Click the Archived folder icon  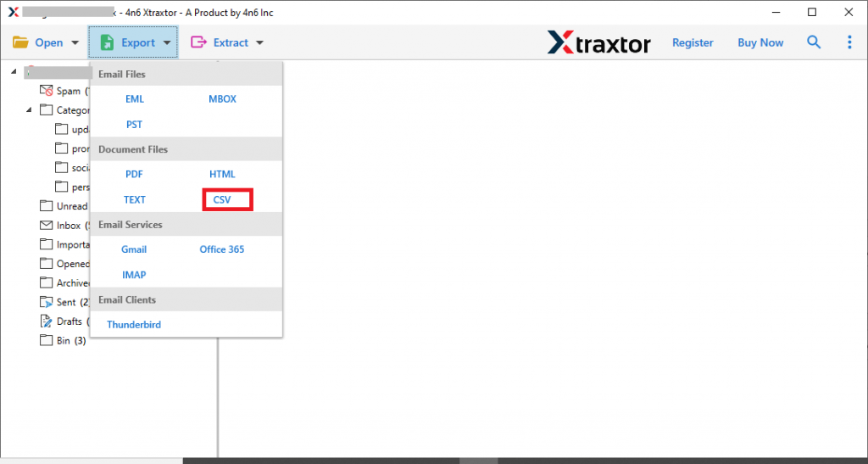tap(46, 283)
